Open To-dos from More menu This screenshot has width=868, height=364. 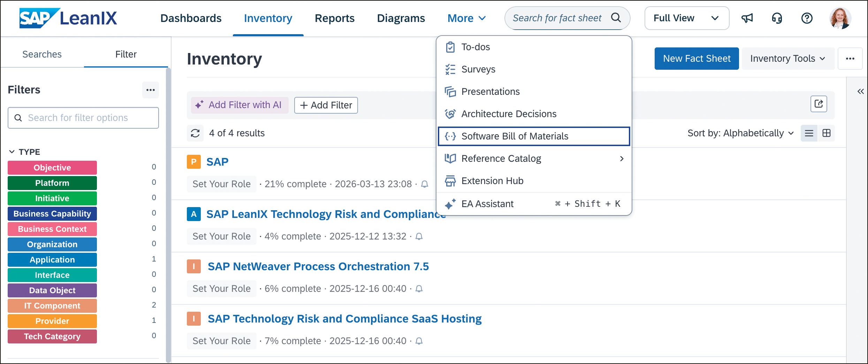point(534,47)
